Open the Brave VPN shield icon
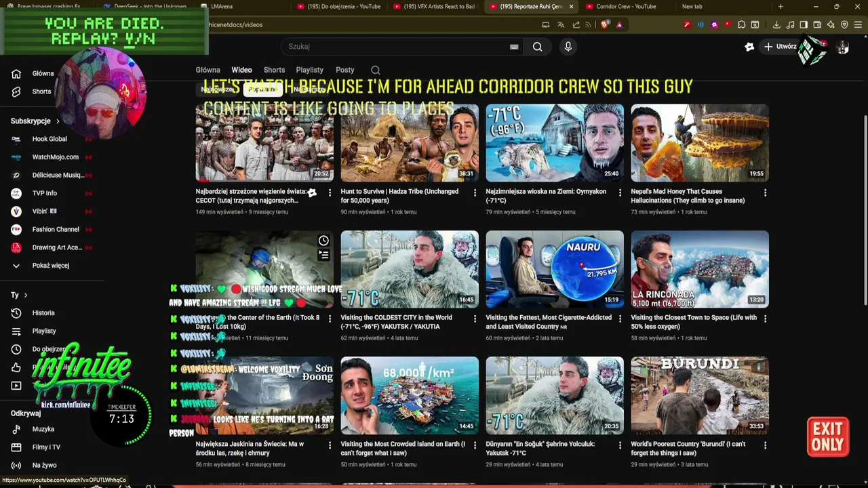Viewport: 868px width, 488px height. click(844, 25)
